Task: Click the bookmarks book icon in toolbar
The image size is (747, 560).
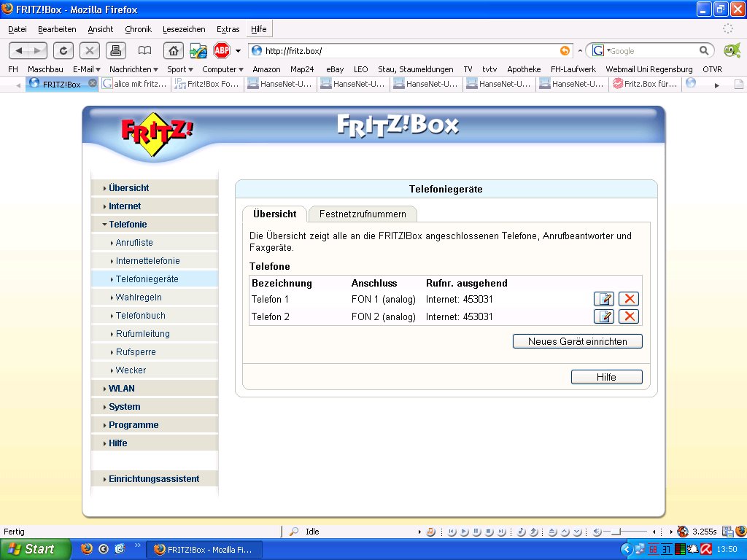Action: click(x=145, y=51)
